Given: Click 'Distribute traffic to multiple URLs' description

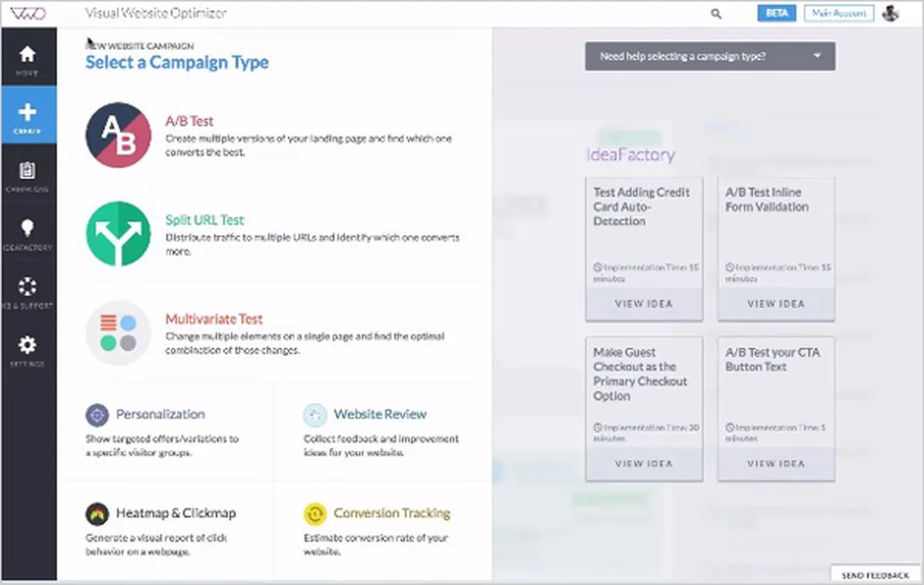Looking at the screenshot, I should tap(313, 245).
